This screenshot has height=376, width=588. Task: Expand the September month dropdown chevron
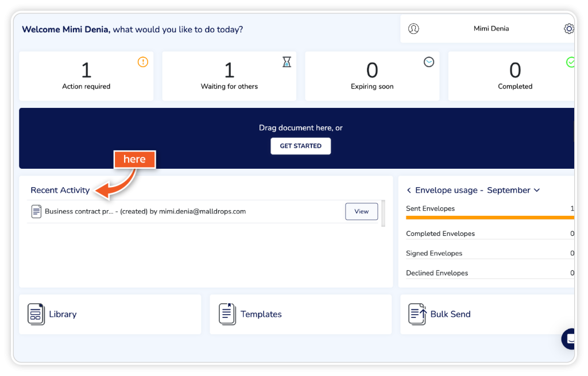537,190
